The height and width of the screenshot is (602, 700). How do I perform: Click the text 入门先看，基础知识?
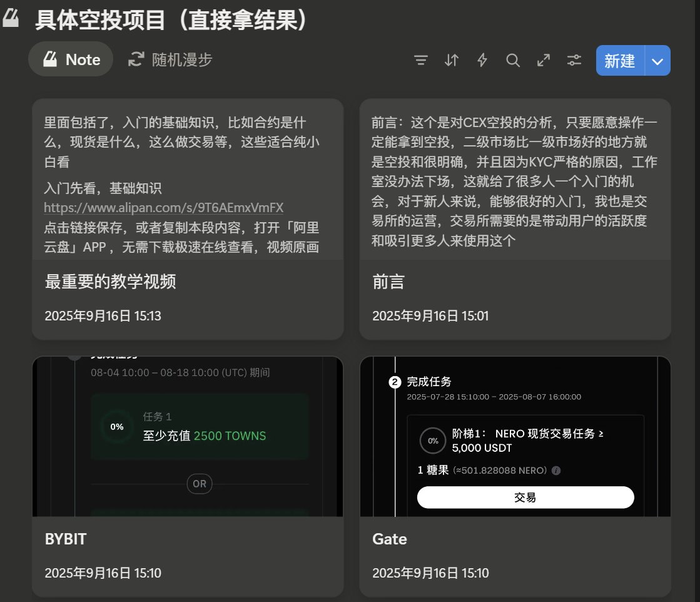point(103,188)
